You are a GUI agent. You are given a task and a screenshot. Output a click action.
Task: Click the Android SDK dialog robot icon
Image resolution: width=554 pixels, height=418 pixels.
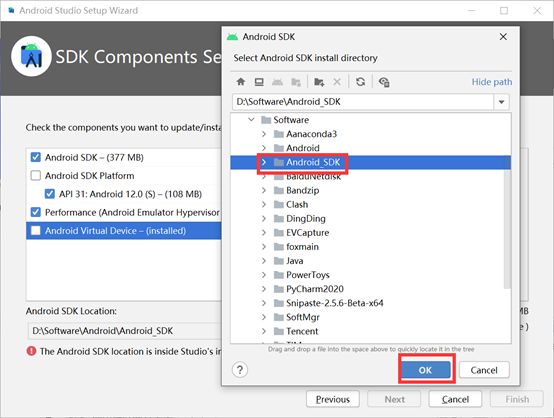[232, 37]
